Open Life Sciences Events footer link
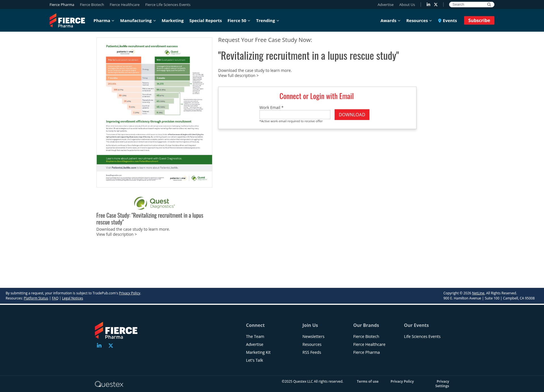544x392 pixels. click(422, 337)
